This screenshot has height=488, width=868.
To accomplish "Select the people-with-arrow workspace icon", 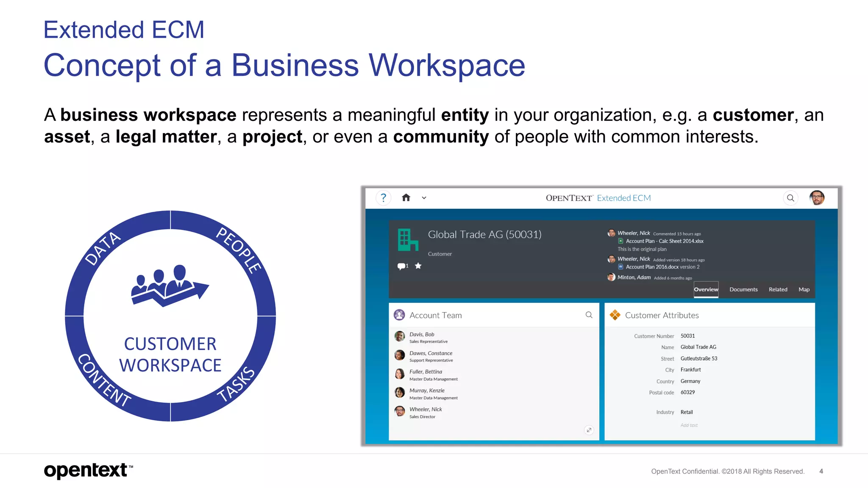I will [x=170, y=286].
